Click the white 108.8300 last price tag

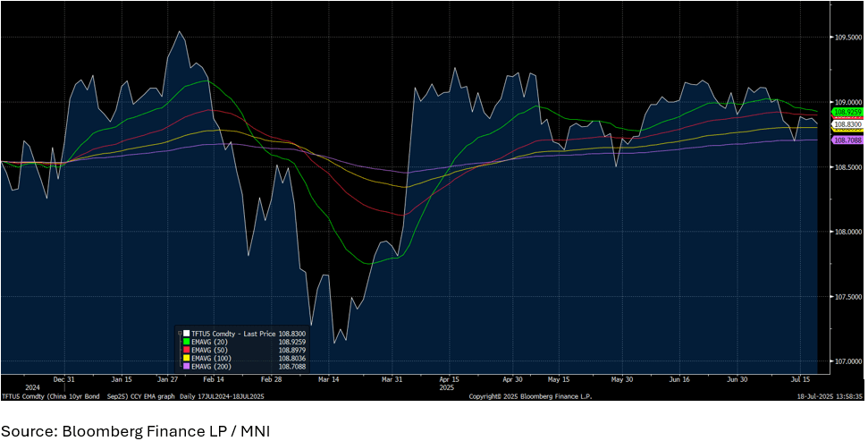click(847, 124)
